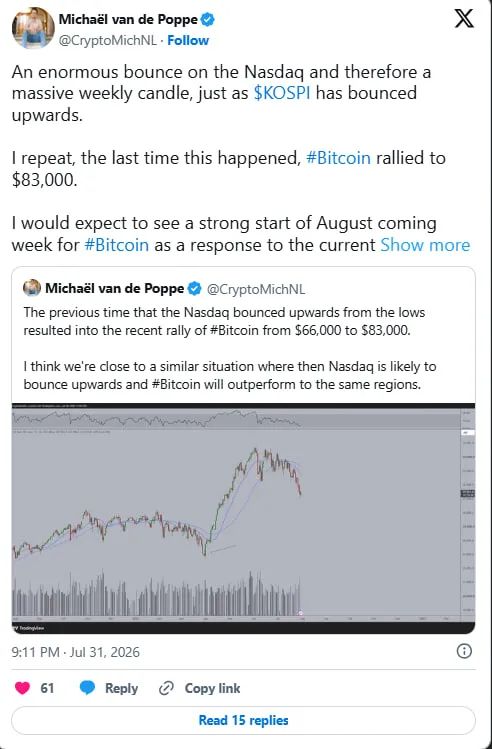
Task: Click the verified badge beside the author name
Action: coord(208,20)
